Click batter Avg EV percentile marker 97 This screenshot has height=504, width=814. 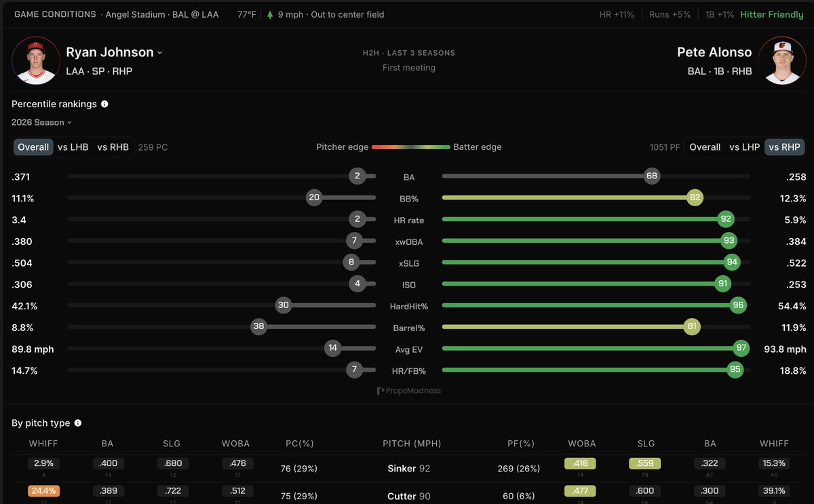coord(741,348)
